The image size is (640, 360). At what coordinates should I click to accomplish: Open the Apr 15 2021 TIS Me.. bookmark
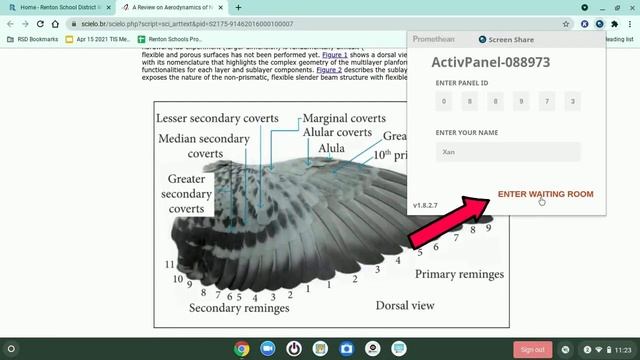(x=98, y=39)
